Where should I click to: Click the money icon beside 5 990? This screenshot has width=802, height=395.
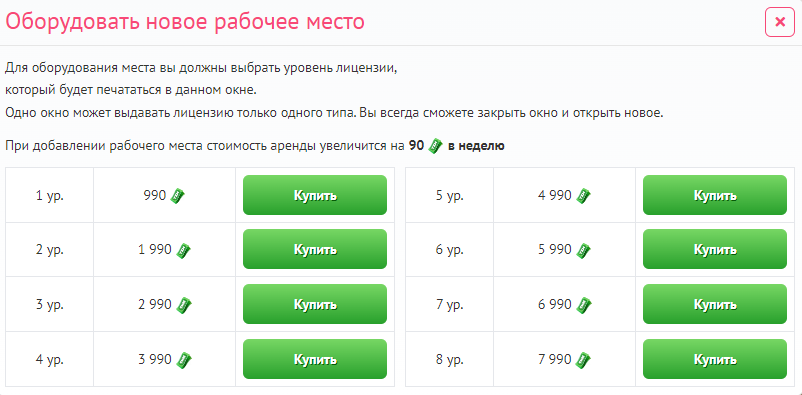click(583, 251)
